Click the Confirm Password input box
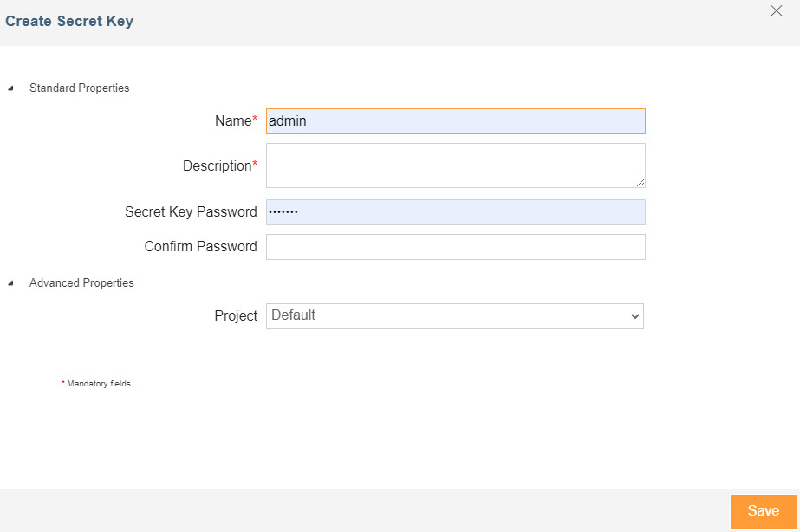Screen dimensions: 800x532 [455, 247]
